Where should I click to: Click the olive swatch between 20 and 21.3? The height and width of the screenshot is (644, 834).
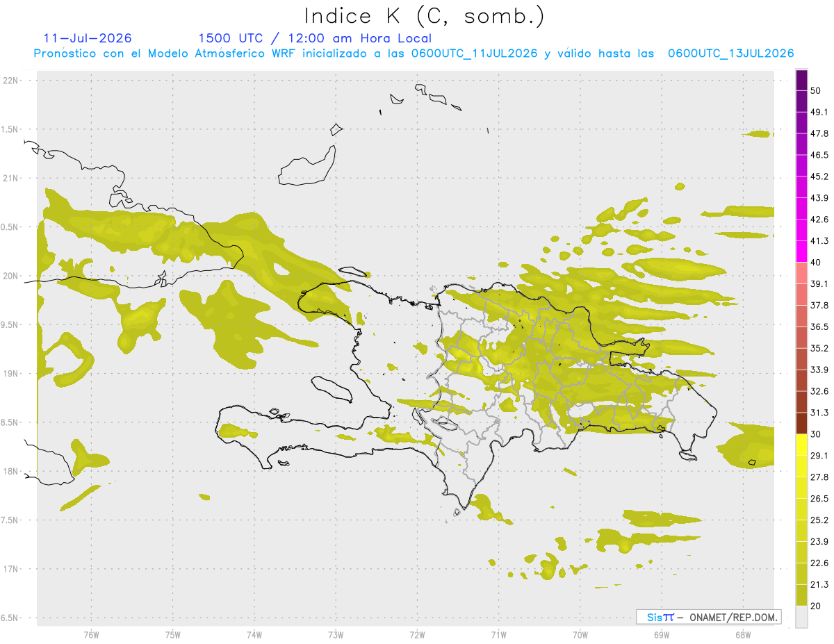[x=801, y=595]
